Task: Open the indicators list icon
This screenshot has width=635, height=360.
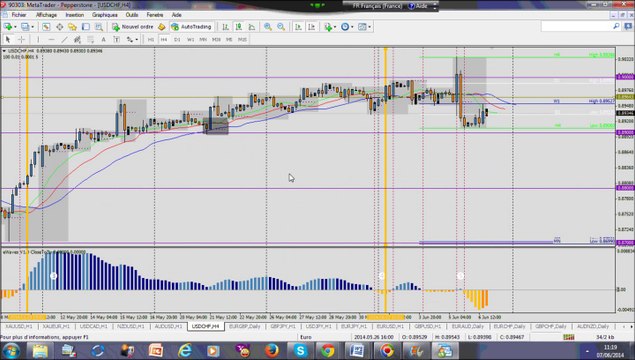Action: 328,27
